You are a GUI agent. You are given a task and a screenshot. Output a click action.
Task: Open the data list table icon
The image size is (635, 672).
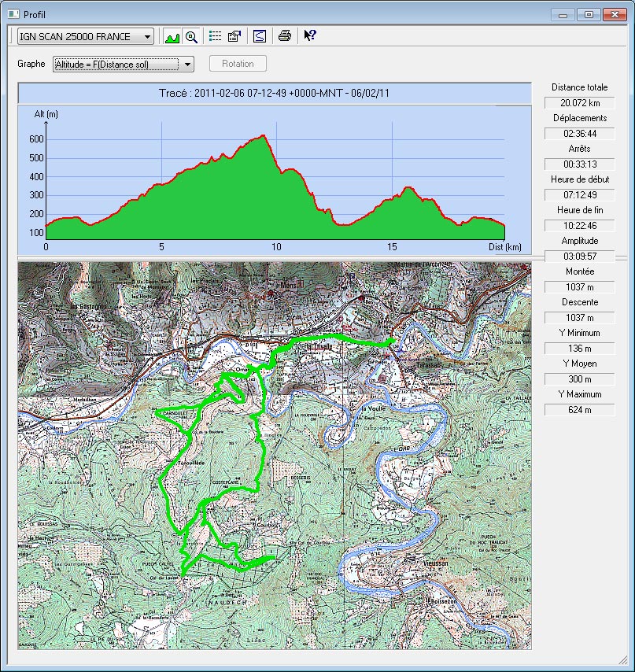point(215,36)
